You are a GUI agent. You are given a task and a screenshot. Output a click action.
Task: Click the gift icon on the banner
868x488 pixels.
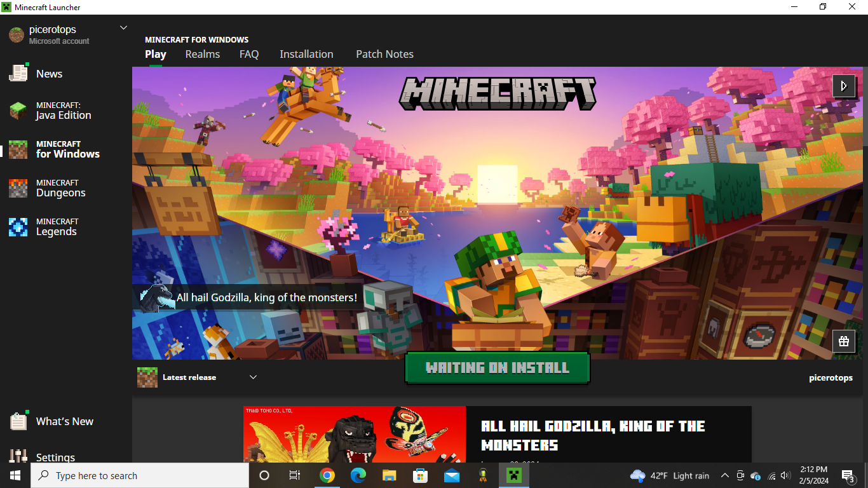tap(844, 341)
